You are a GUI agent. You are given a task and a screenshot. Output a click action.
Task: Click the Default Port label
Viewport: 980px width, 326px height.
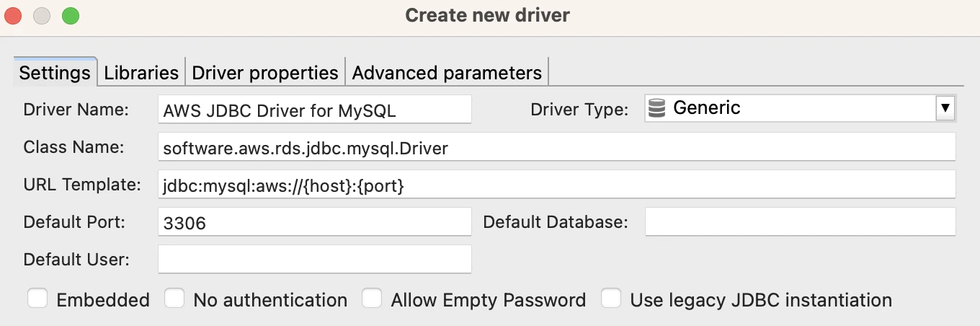(74, 222)
